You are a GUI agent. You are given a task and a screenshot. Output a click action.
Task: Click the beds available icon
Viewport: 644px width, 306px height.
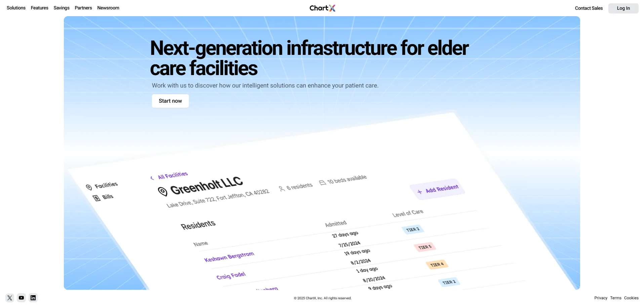(x=322, y=182)
